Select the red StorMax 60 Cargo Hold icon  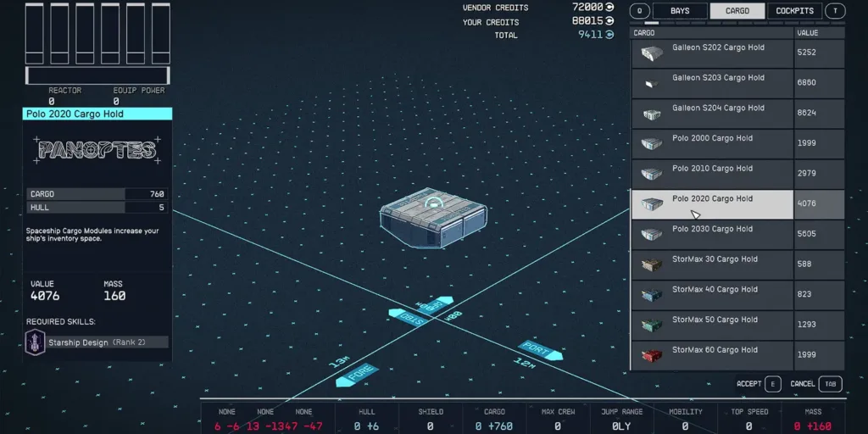[x=651, y=356]
